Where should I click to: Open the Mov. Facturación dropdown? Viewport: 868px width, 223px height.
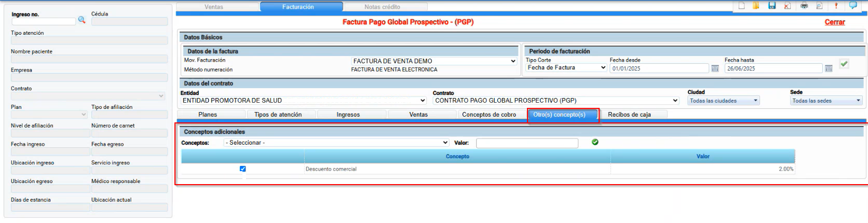click(434, 61)
